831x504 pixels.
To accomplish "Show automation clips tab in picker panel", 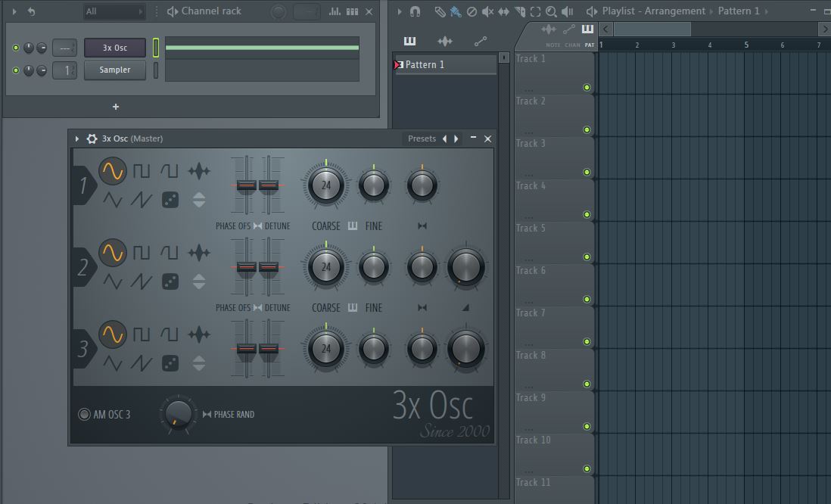I will (480, 41).
